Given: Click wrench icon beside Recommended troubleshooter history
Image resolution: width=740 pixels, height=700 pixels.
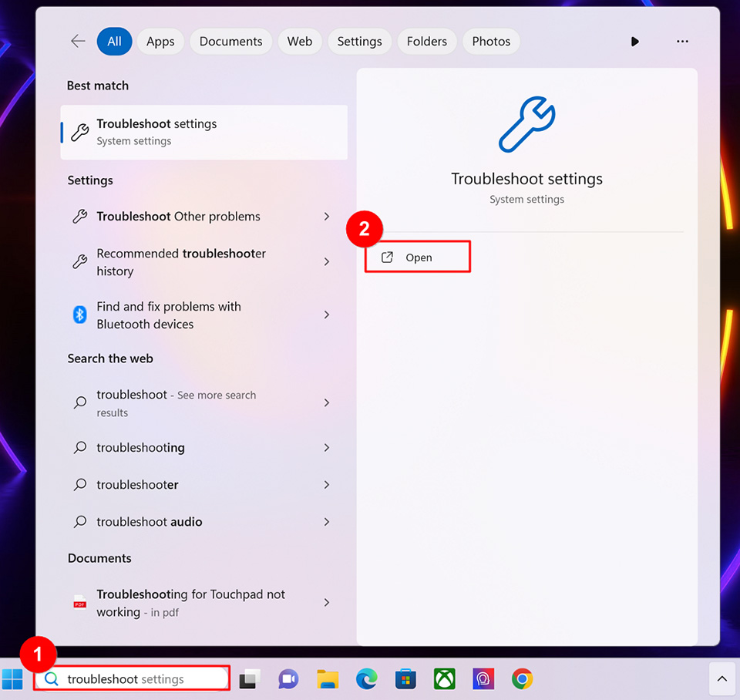Looking at the screenshot, I should pyautogui.click(x=79, y=261).
